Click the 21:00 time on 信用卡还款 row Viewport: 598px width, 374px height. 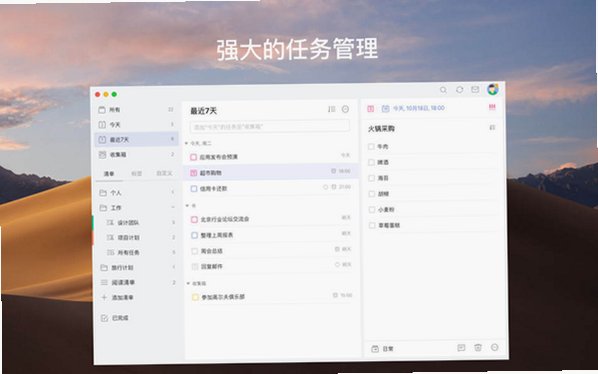(344, 187)
